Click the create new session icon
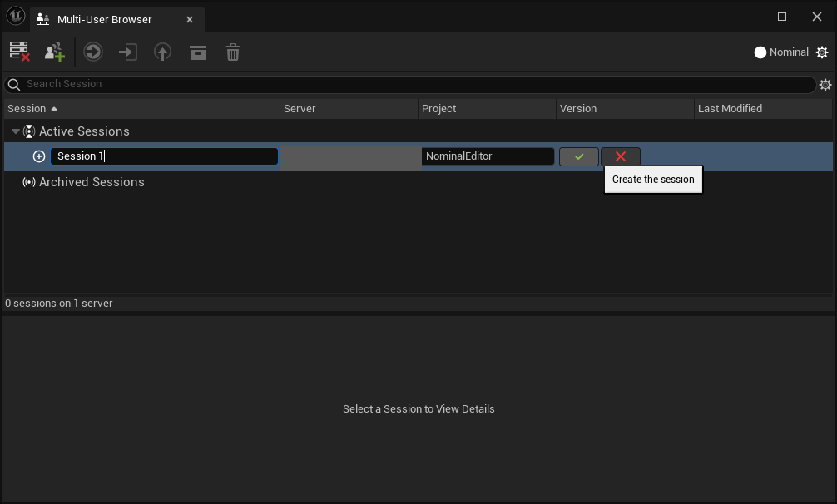 (55, 52)
